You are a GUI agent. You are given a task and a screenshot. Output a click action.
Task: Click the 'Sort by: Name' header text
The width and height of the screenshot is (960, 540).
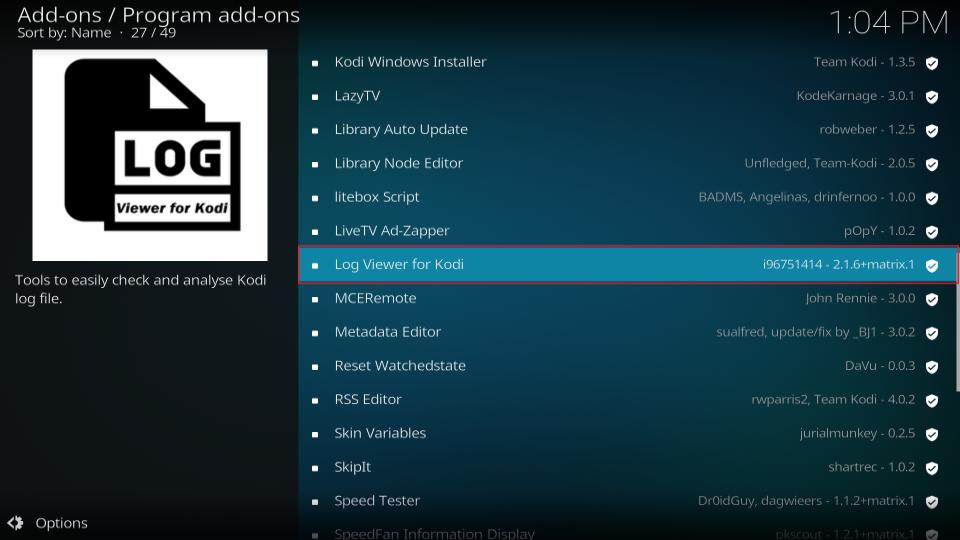64,33
